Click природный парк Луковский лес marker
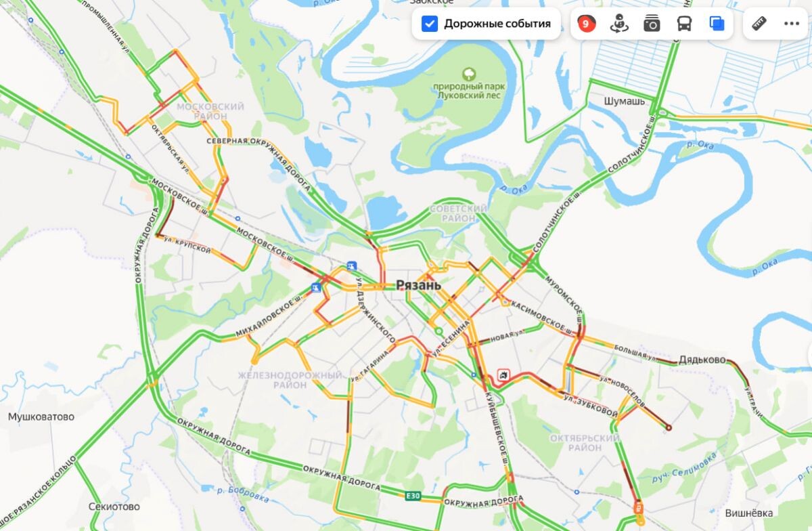The image size is (812, 531). click(x=468, y=72)
